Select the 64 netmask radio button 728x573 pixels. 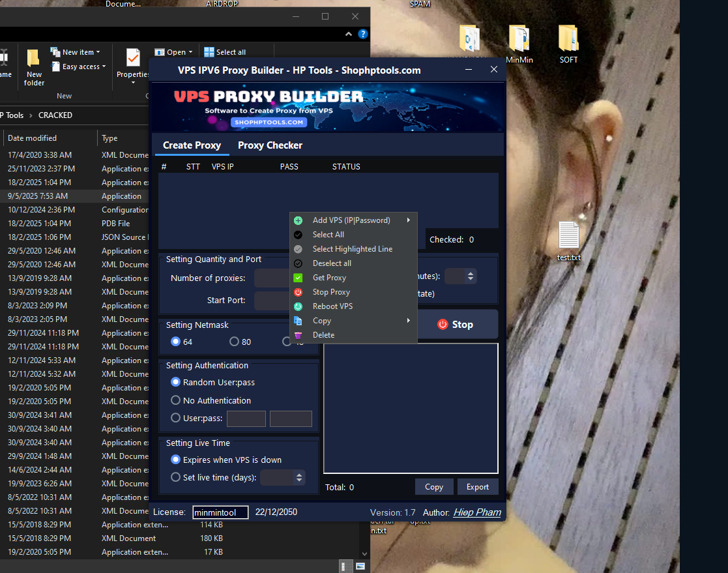[x=175, y=342]
